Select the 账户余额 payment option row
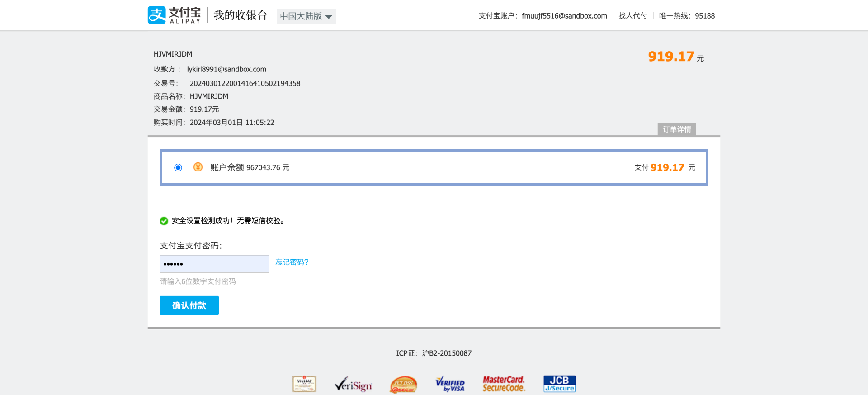Screen dimensions: 868x395 click(434, 167)
